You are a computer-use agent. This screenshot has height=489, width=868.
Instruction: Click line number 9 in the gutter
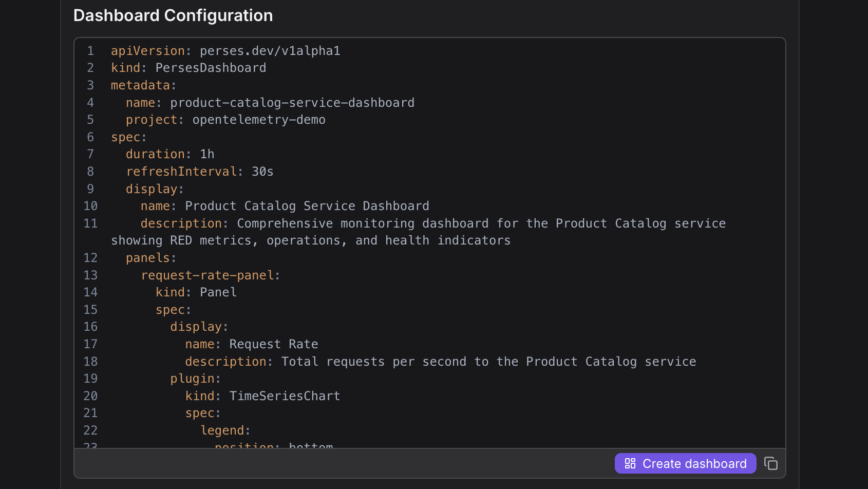(90, 189)
